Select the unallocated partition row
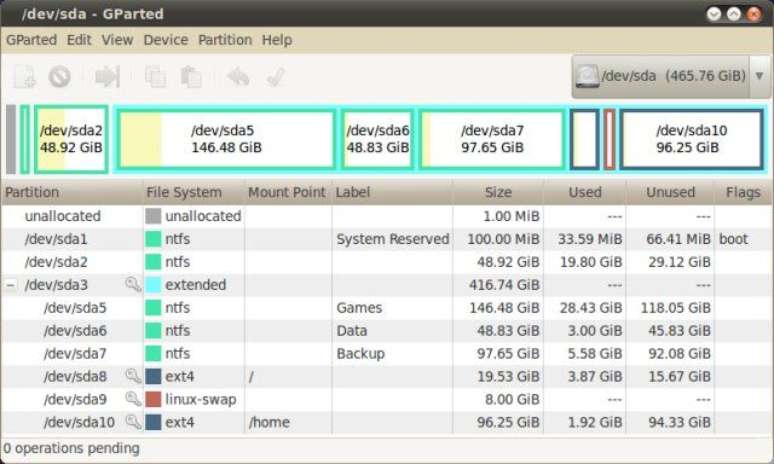Viewport: 774px width, 464px height. (387, 216)
